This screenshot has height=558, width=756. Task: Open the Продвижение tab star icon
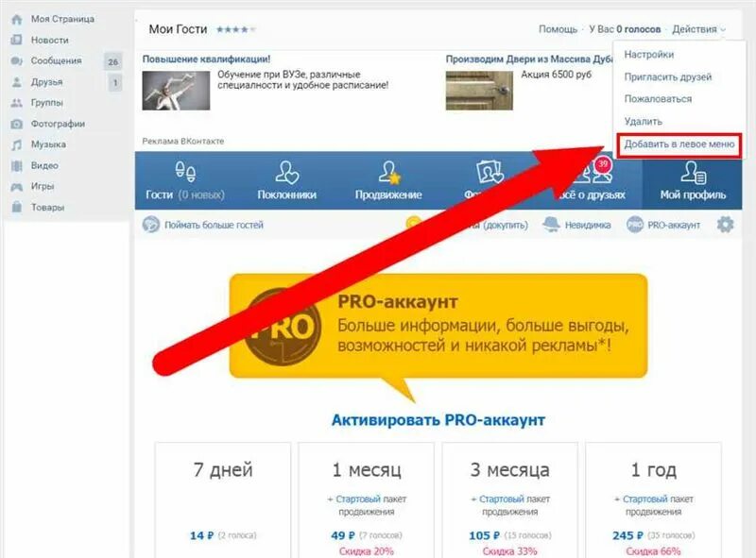[389, 172]
